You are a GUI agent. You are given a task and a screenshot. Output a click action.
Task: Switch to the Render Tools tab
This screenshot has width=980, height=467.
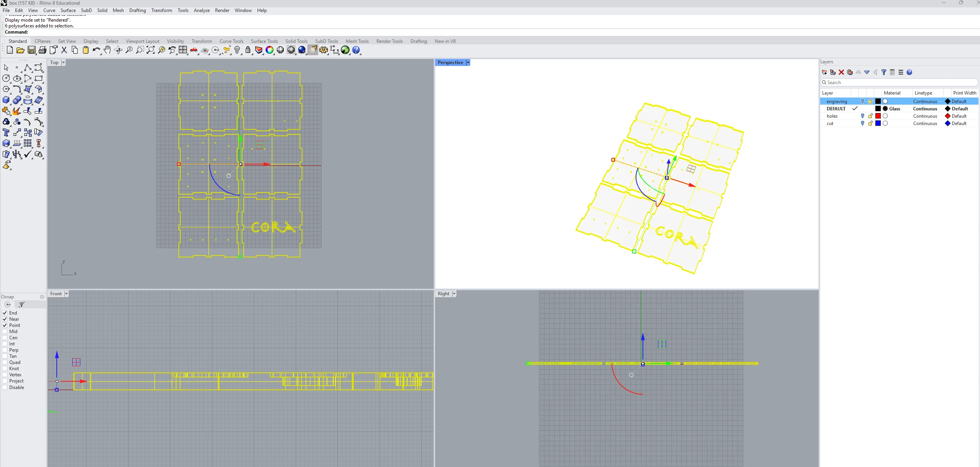pos(389,41)
